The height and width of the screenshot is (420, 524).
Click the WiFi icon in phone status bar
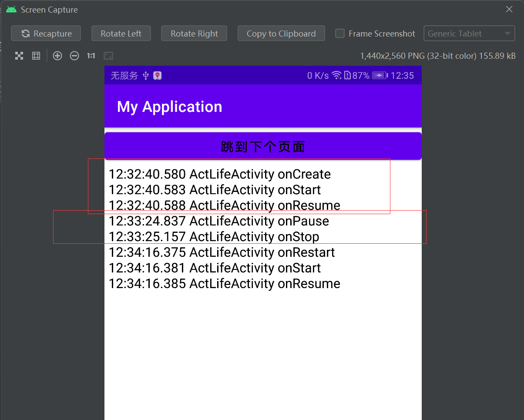336,75
